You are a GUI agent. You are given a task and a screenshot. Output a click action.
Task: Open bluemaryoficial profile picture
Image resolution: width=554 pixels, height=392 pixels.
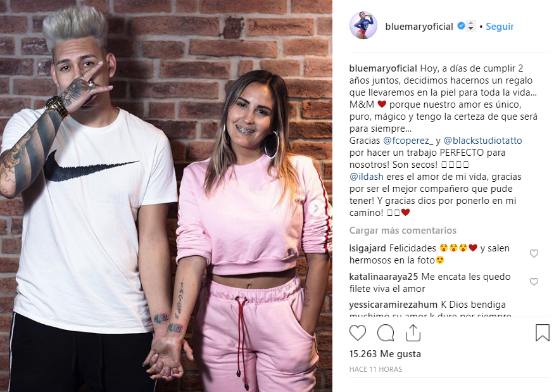pyautogui.click(x=363, y=26)
